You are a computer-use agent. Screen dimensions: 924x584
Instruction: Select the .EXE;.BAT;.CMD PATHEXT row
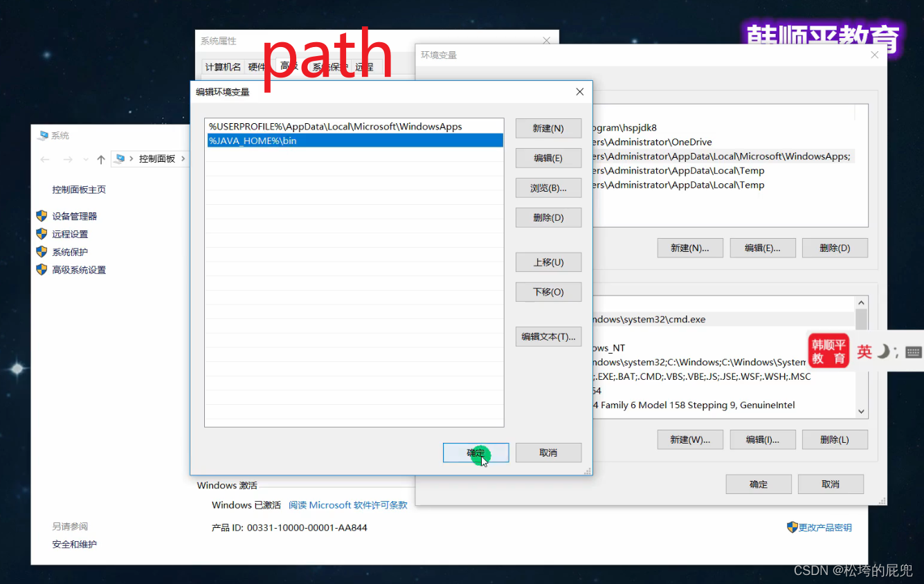pos(723,377)
